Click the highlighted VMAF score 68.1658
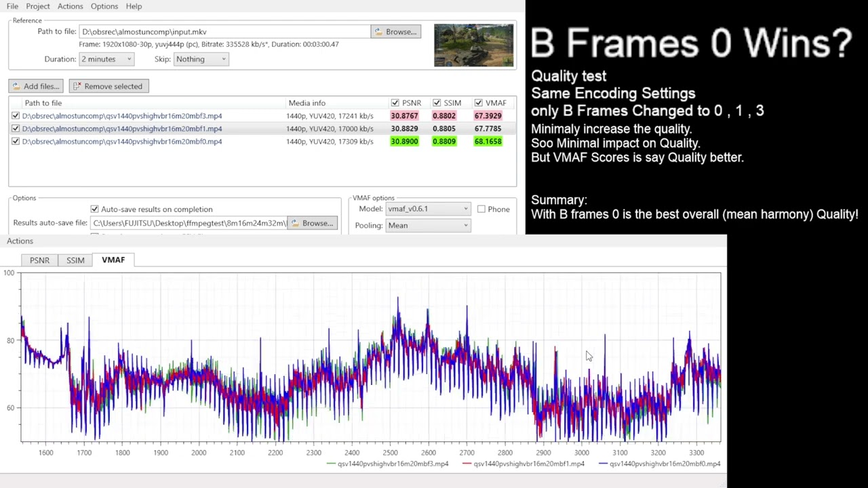Screen dimensions: 868x488 coord(488,142)
